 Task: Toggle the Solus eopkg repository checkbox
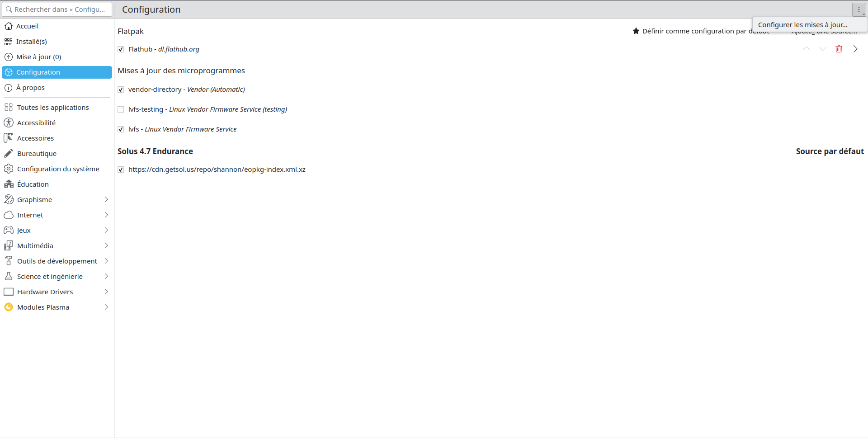pos(121,170)
